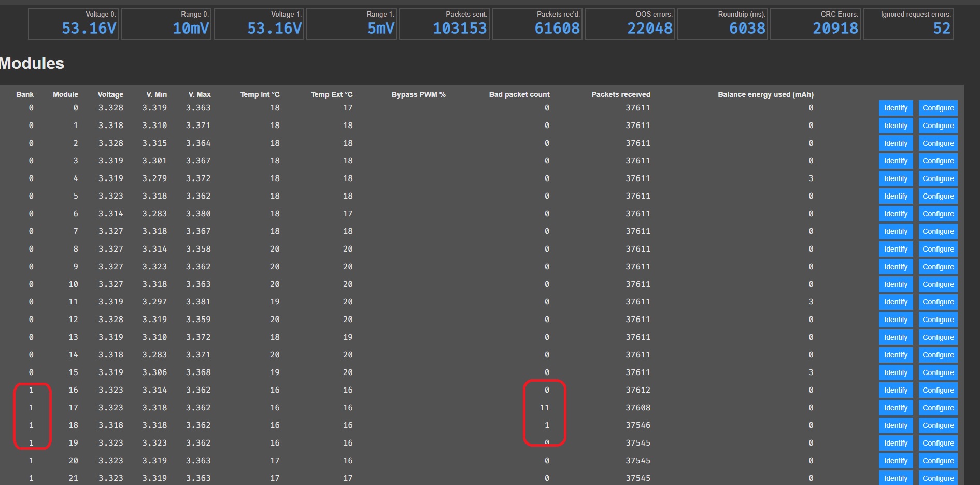This screenshot has width=980, height=485.
Task: Click Configure for module 16
Action: coord(938,390)
